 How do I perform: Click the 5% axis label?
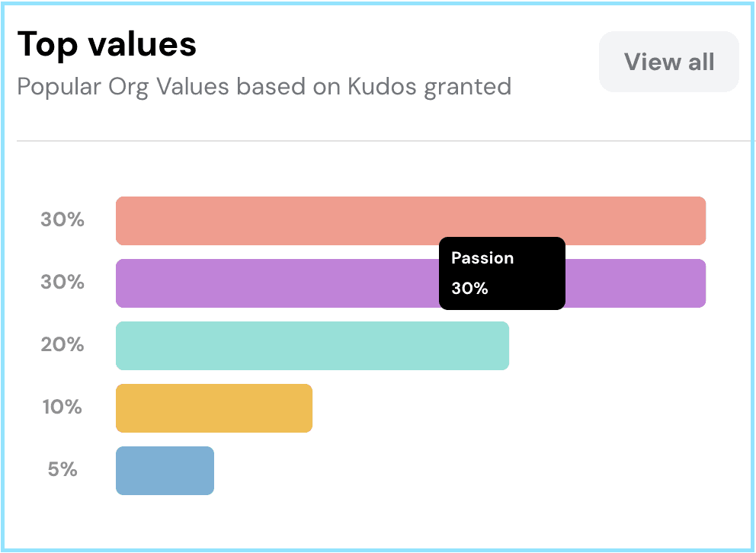(62, 470)
